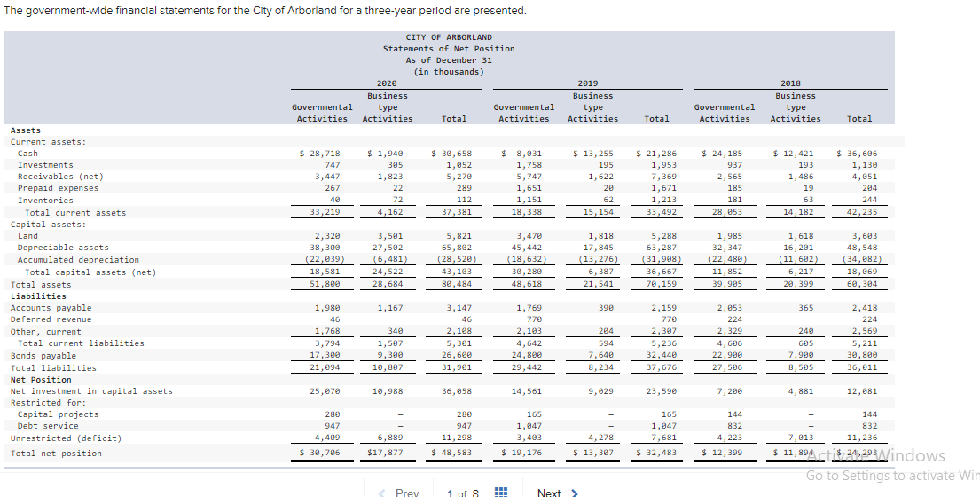Click the 'Unrestricted (deficit)' row label
The height and width of the screenshot is (497, 980).
66,438
